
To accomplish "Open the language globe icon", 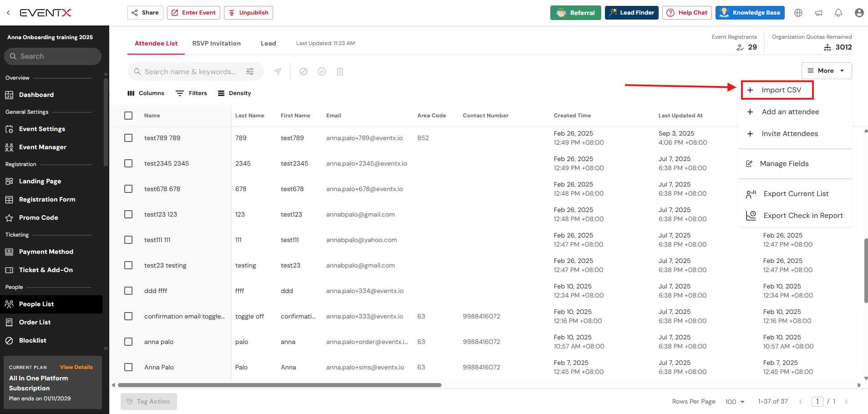I will (x=798, y=13).
